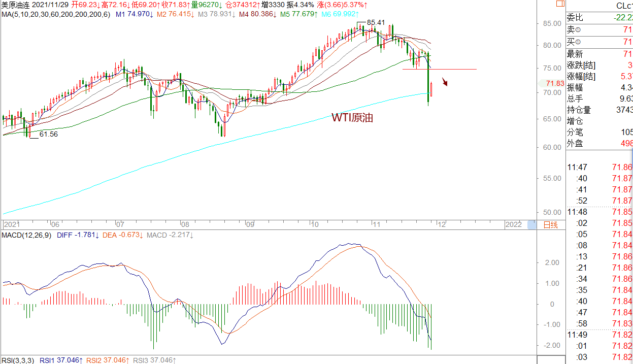Click the 11:49 tick entry
This screenshot has width=633, height=364.
click(x=599, y=335)
